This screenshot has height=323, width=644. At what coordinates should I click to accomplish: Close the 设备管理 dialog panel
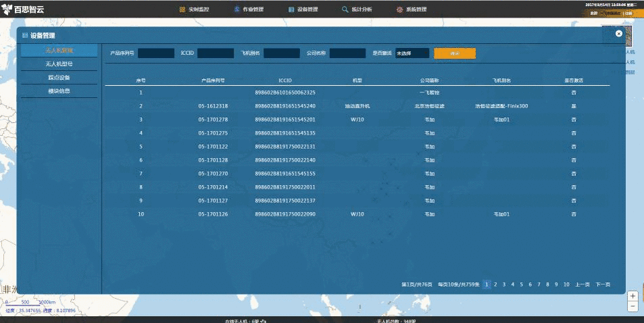[618, 33]
